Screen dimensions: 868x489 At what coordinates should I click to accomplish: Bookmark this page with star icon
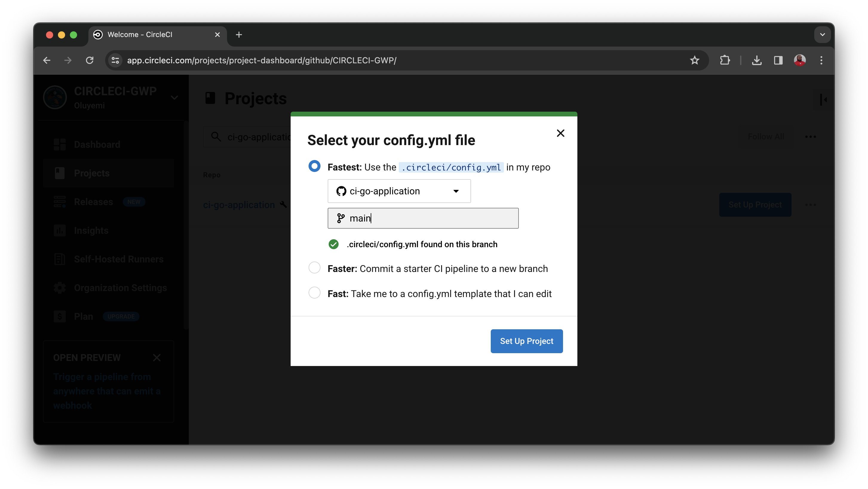tap(694, 60)
